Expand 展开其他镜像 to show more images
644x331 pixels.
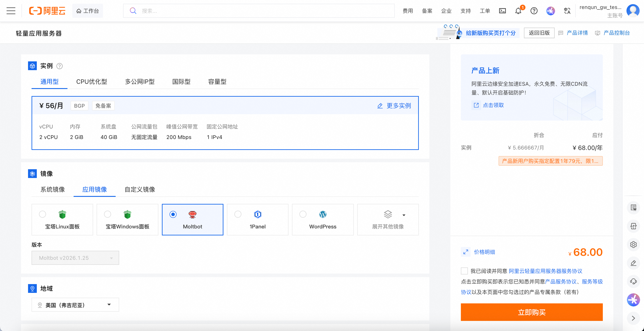pos(388,219)
